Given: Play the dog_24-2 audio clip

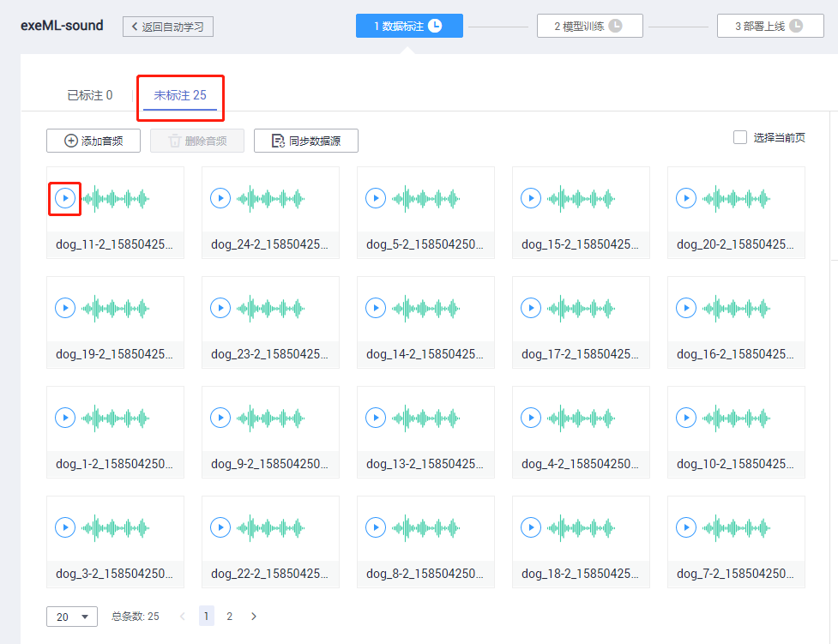Looking at the screenshot, I should (x=220, y=198).
